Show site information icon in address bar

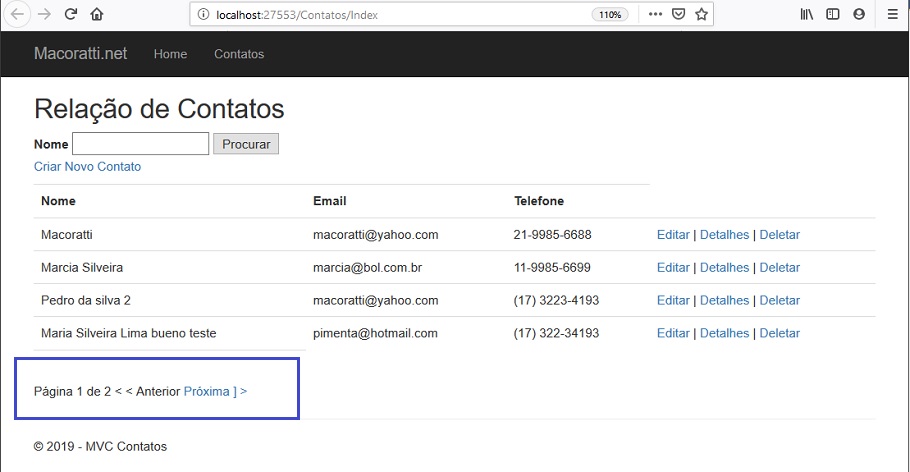coord(203,15)
